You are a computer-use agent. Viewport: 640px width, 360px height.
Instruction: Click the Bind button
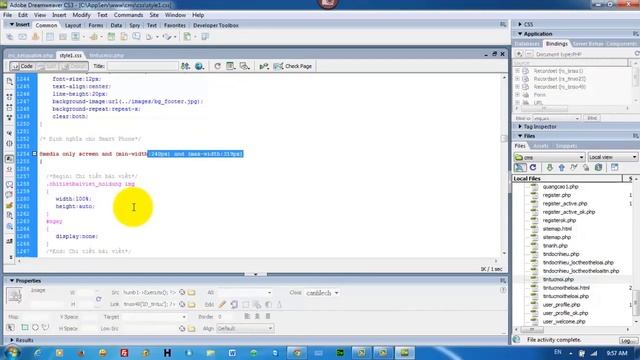[591, 118]
